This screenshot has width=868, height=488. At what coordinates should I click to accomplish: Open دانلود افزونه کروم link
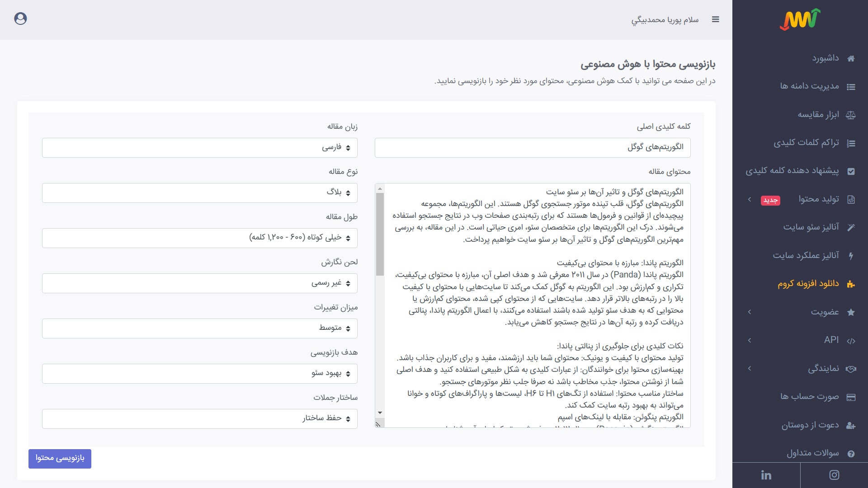point(808,284)
